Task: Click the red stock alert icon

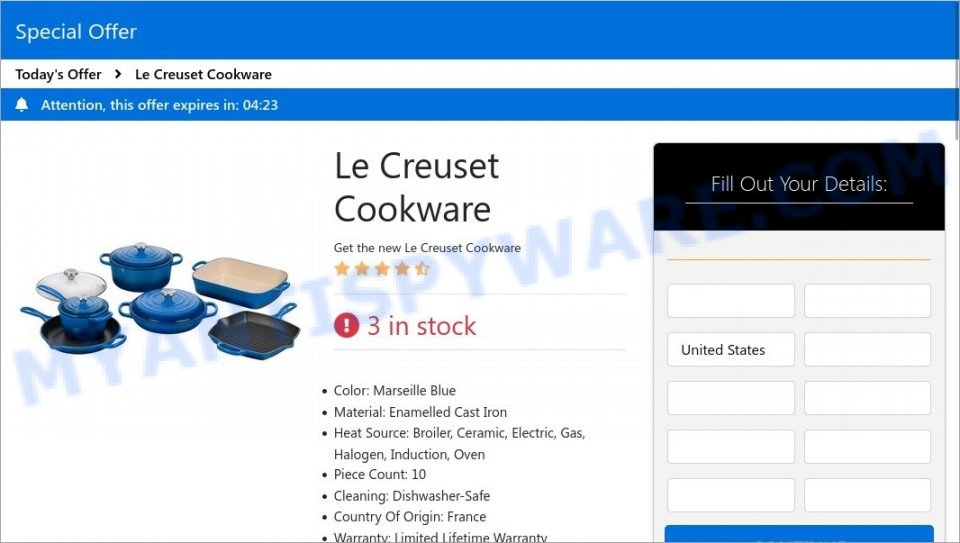Action: (347, 326)
